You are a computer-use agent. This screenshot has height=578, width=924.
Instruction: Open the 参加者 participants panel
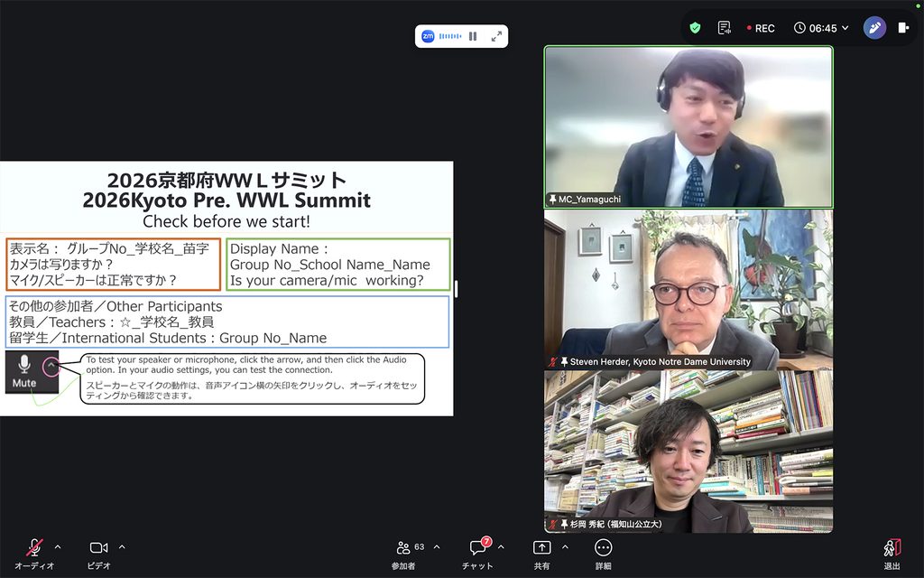click(x=403, y=554)
